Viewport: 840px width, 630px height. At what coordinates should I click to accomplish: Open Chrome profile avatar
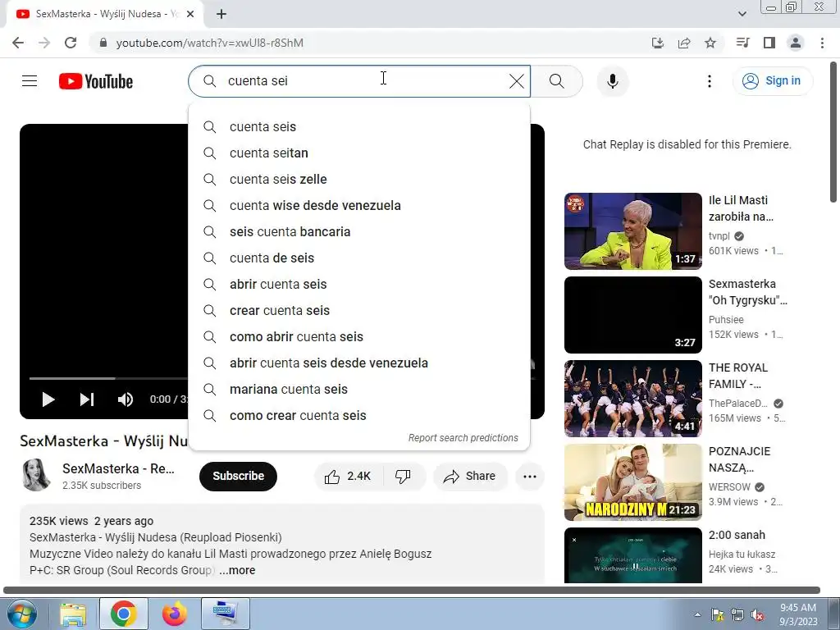coord(796,43)
